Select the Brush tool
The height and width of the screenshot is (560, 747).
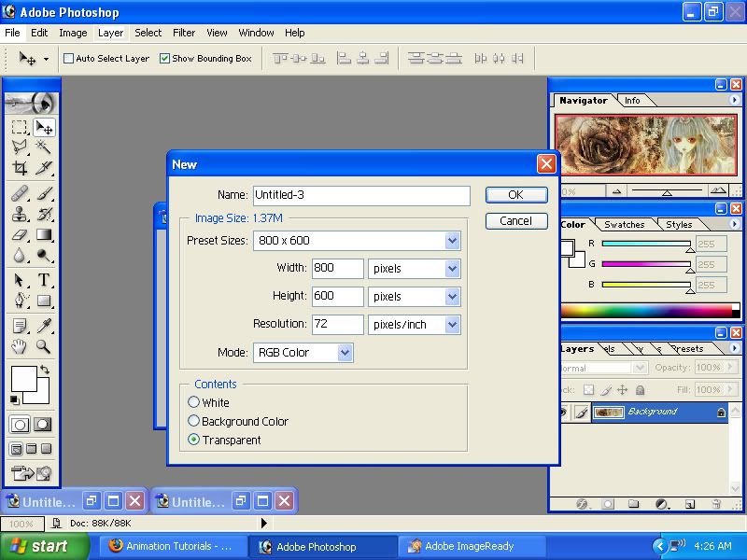coord(44,194)
